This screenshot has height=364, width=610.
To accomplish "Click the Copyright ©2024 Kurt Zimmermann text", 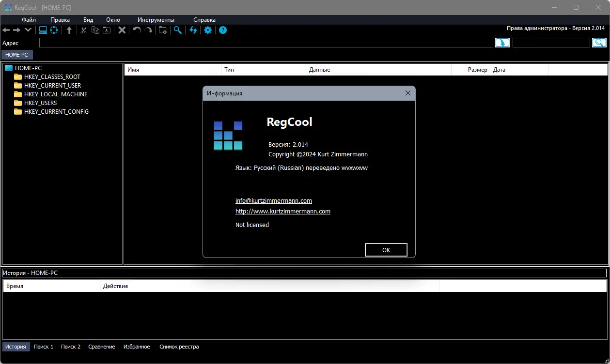I will click(318, 154).
